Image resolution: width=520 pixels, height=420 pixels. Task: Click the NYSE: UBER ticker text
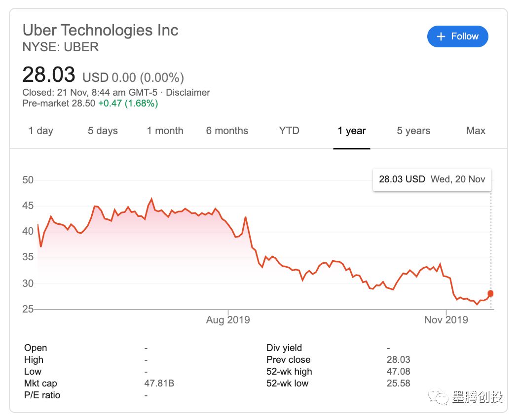pyautogui.click(x=61, y=47)
